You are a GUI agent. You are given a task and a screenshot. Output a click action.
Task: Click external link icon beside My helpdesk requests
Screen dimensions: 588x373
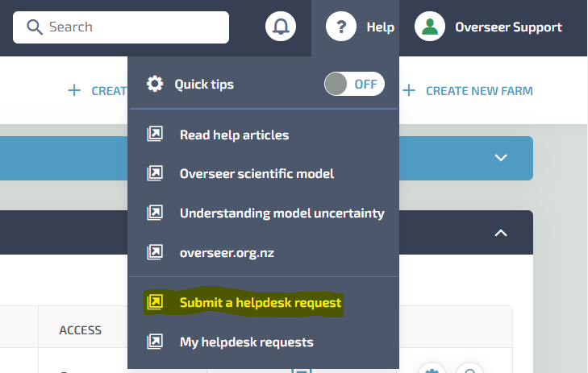point(155,341)
